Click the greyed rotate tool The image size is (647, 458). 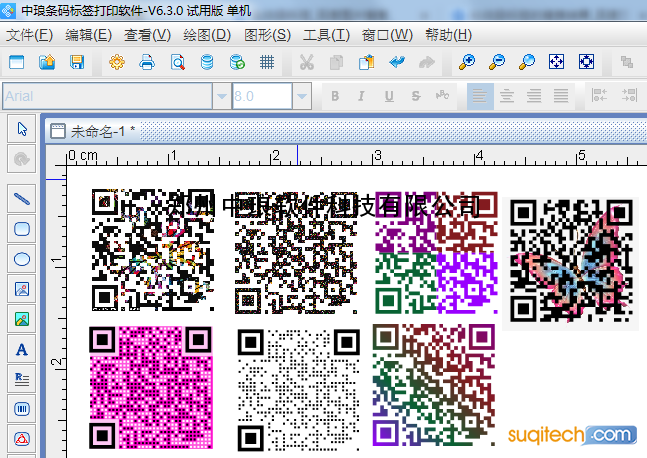coord(21,159)
